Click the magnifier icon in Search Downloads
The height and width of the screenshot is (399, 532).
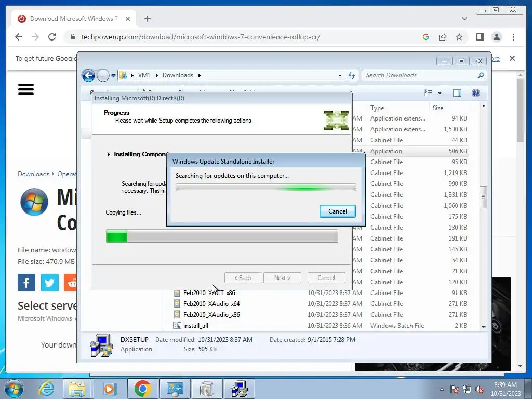481,75
